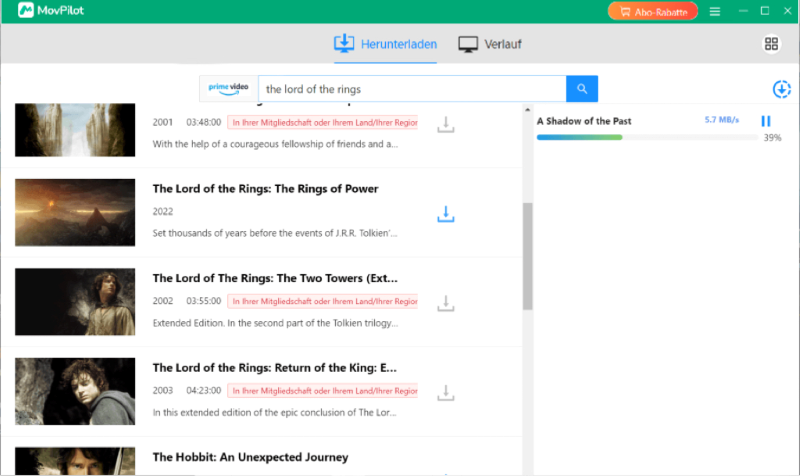Download The Rings of Power series

tap(445, 214)
